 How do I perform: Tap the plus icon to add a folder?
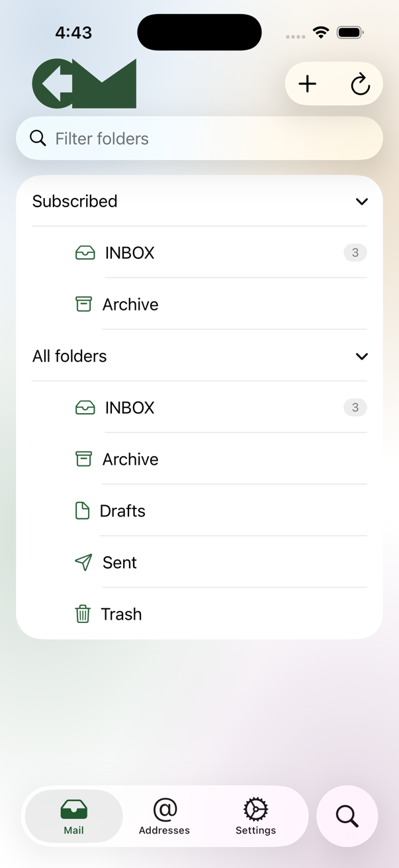(x=308, y=84)
